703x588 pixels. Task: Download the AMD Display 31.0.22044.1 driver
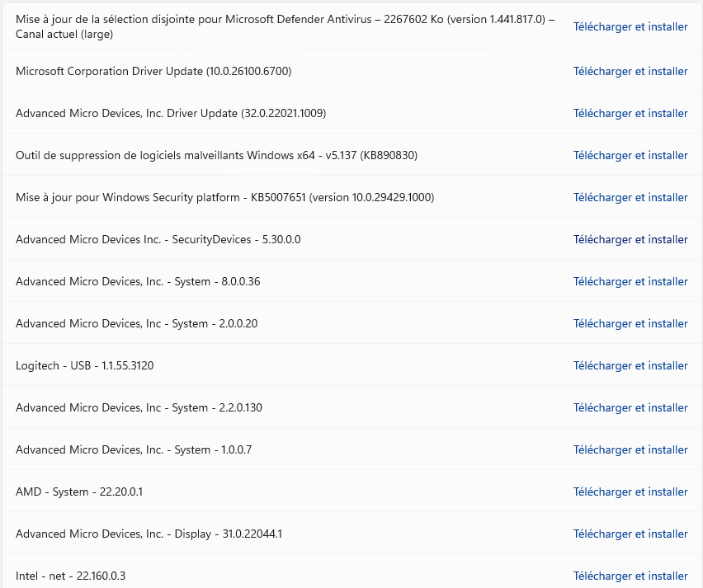630,534
